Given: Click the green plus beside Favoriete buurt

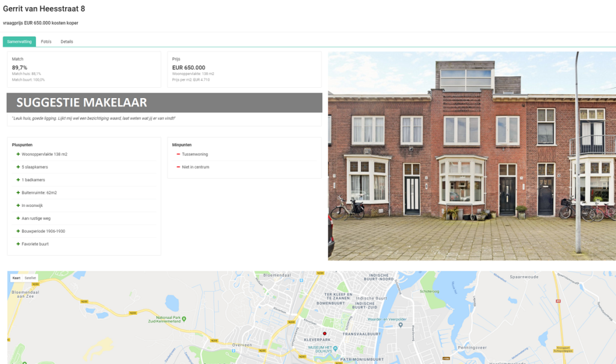Looking at the screenshot, I should click(18, 244).
